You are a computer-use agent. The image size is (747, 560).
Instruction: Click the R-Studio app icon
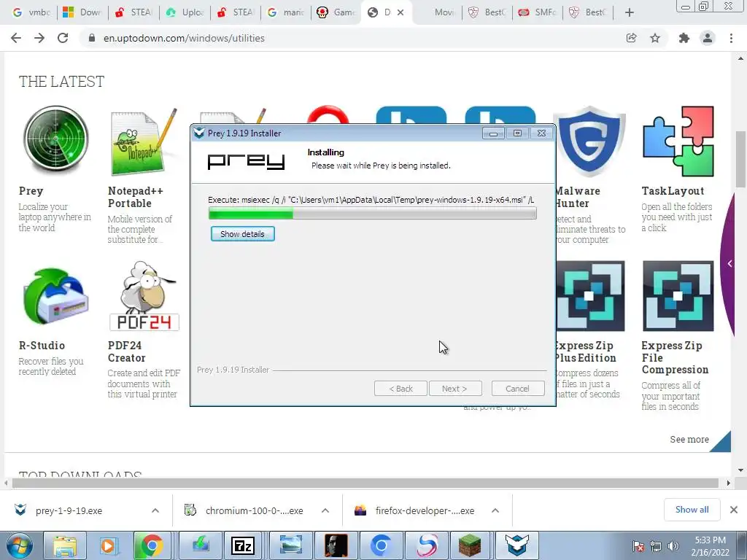(55, 296)
